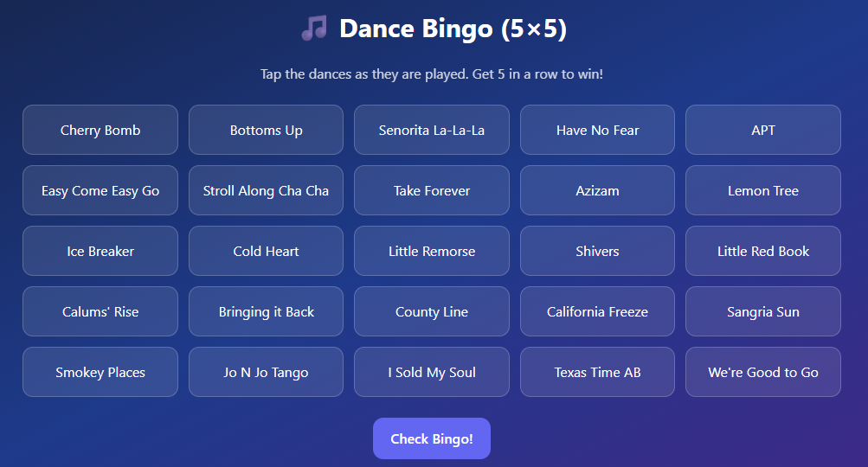Mark the center Little Remorse tile
This screenshot has height=467, width=868.
click(432, 252)
